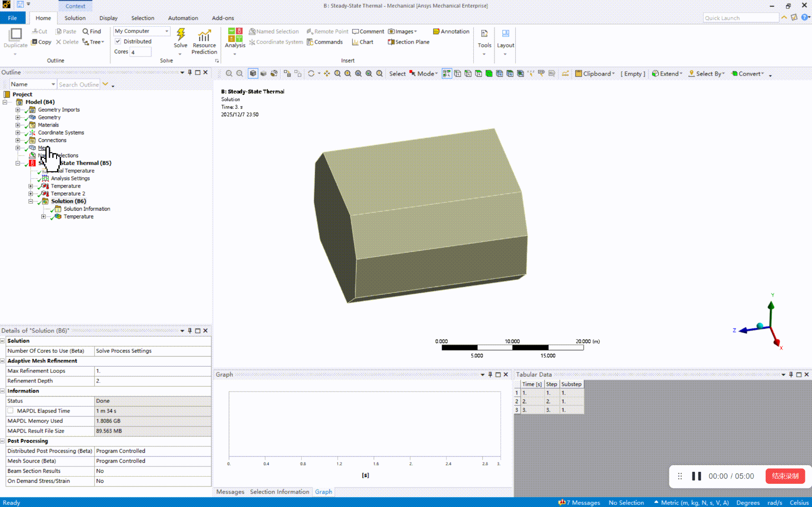Pin the Details panel

pos(190,331)
